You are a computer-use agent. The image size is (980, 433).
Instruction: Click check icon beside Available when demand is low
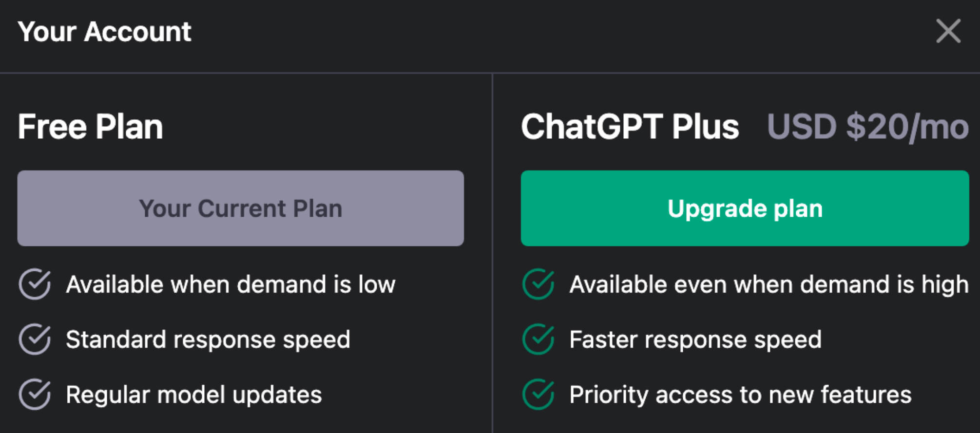pyautogui.click(x=35, y=284)
